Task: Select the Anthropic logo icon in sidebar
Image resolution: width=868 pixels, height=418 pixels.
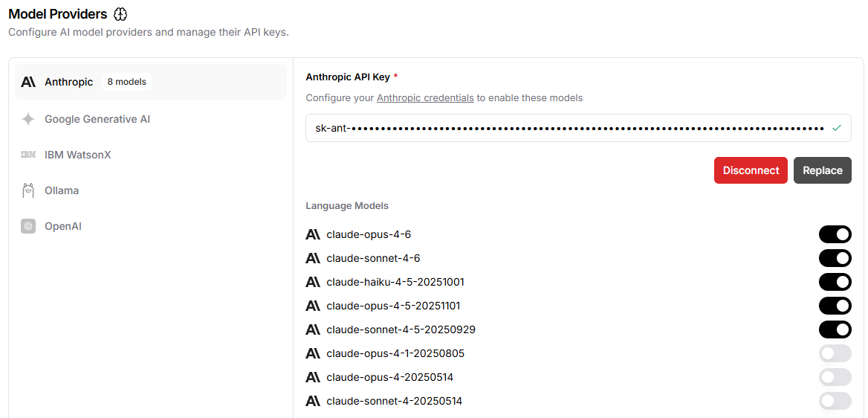Action: pos(28,82)
